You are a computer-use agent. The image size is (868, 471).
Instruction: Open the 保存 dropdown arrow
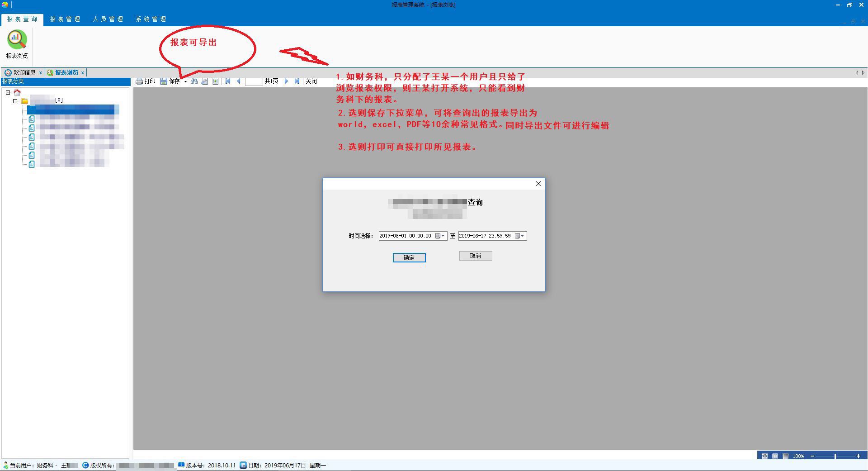[185, 82]
